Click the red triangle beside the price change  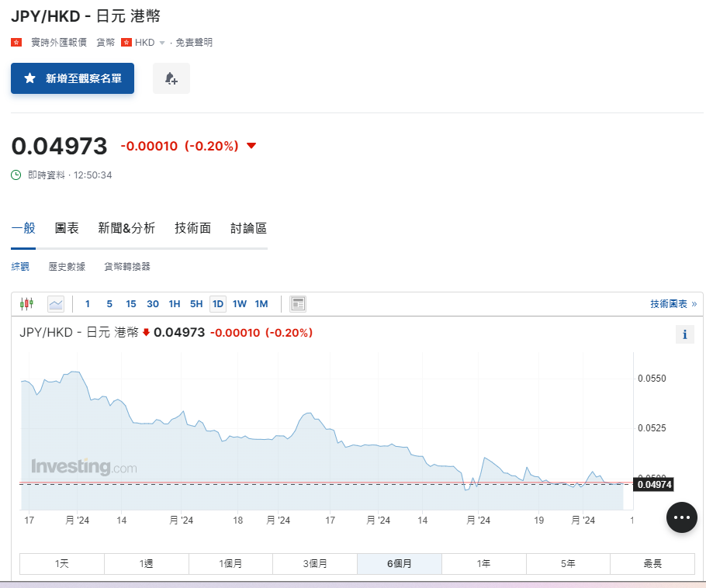click(x=251, y=145)
